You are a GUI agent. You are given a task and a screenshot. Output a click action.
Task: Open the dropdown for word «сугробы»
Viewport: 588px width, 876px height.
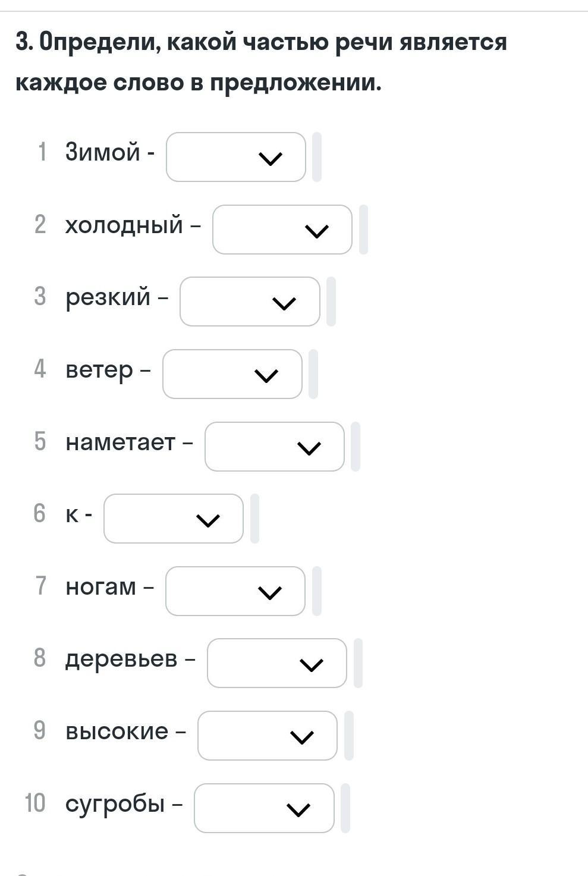pos(264,808)
